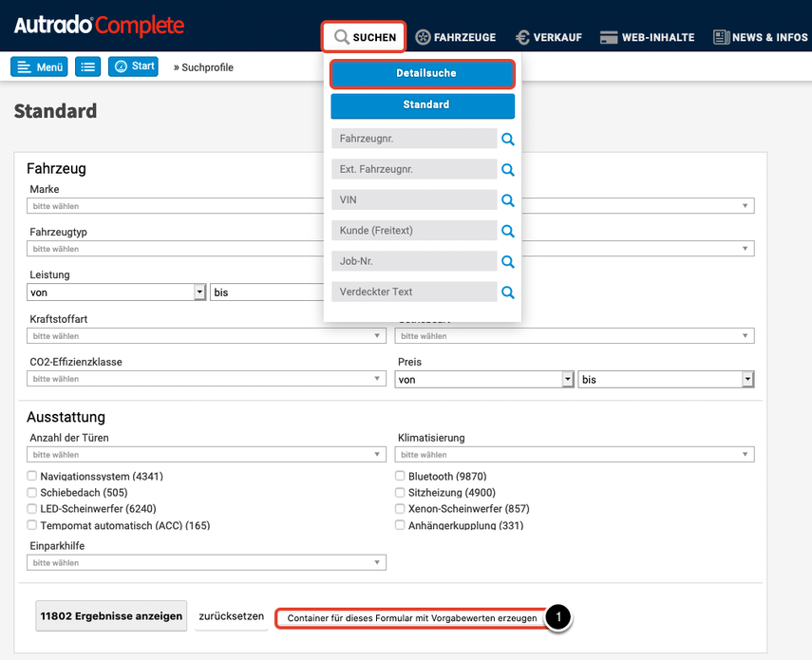Click the search icon beside Job-Nr. field
The height and width of the screenshot is (660, 812).
[x=508, y=262]
